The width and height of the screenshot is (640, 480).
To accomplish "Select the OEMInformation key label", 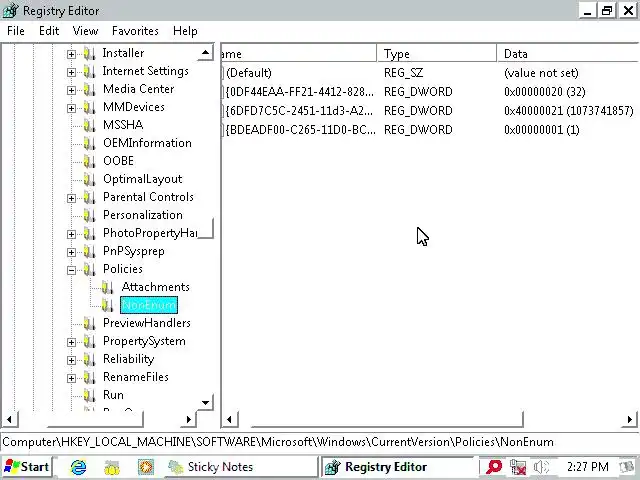I will click(147, 143).
